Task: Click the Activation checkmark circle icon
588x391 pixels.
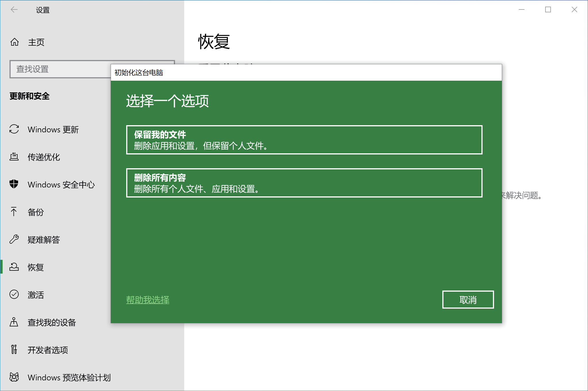Action: [x=14, y=295]
